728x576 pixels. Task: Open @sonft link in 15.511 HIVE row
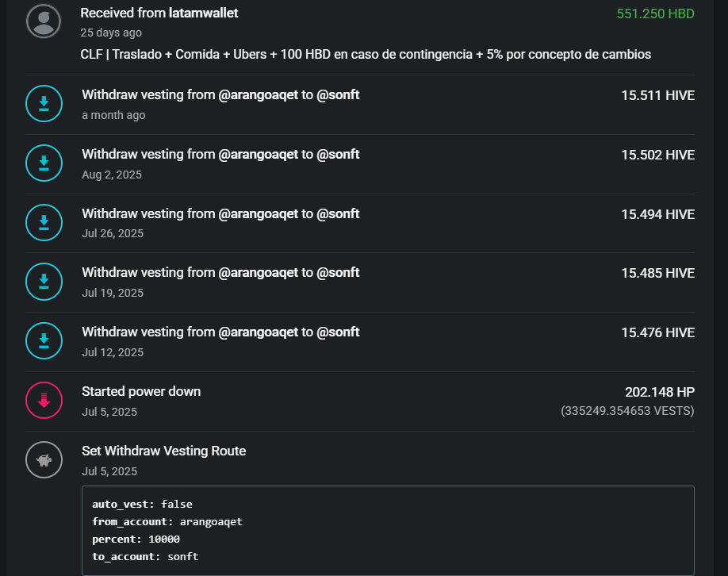click(338, 94)
